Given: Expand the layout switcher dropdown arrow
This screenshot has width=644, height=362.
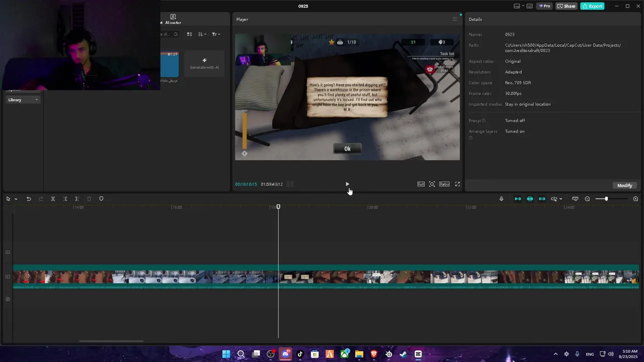Looking at the screenshot, I should (523, 6).
